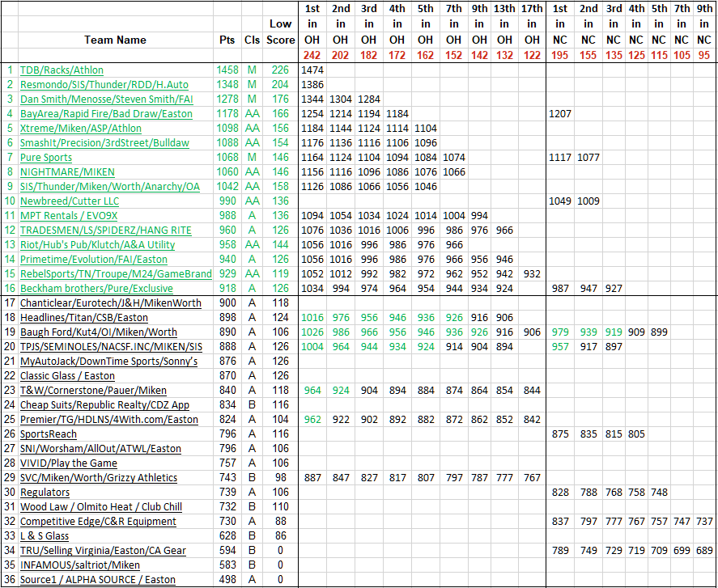Open T&W/Cornerstone/Pauer/Miken link
Viewport: 718px width, 588px height.
pos(93,391)
